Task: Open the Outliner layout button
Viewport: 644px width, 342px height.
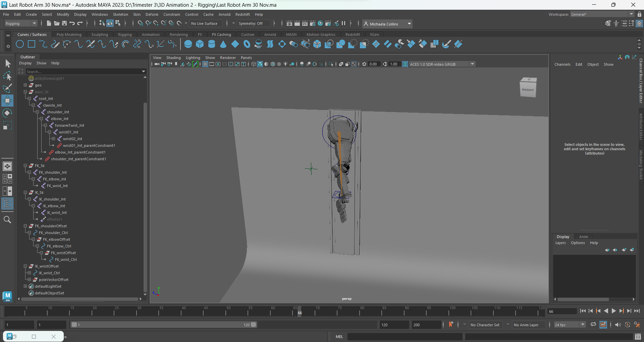Action: coord(7,204)
